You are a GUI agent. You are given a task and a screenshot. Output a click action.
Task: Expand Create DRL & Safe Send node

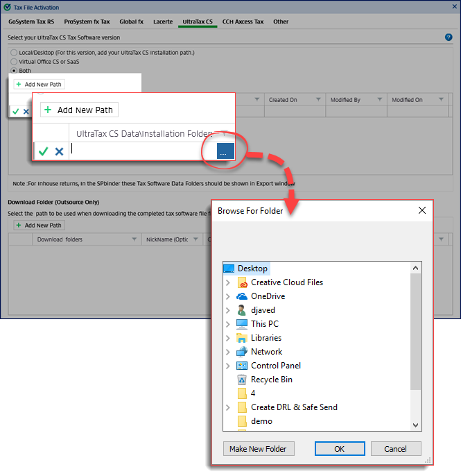pyautogui.click(x=228, y=407)
